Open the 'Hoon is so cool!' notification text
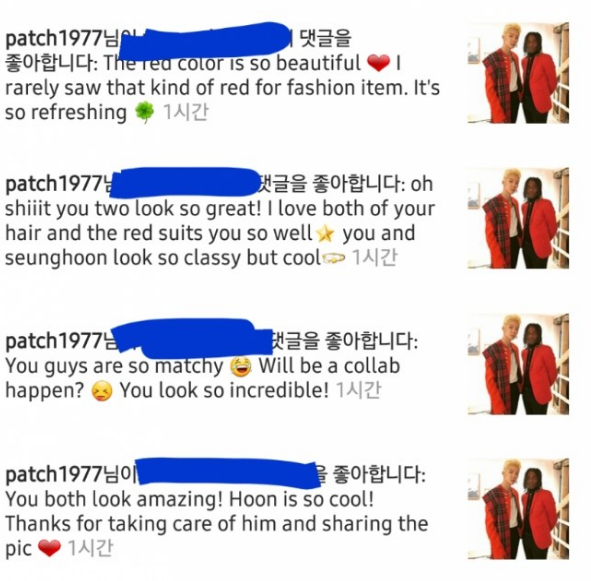This screenshot has width=591, height=581. 302,499
